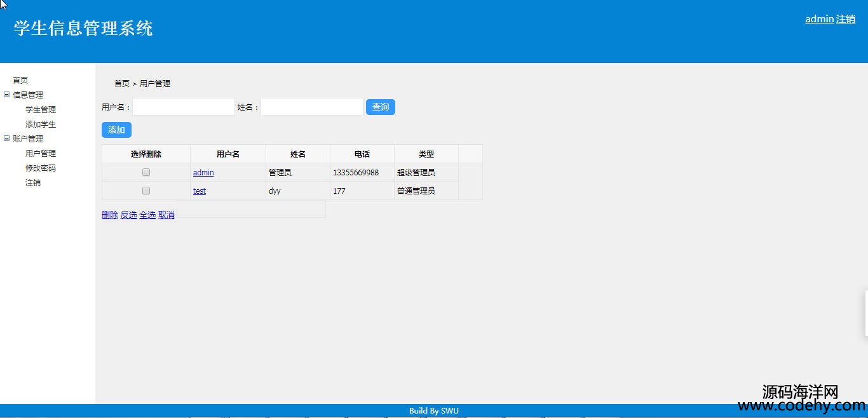868x418 pixels.
Task: Open the admin username link in the table
Action: [203, 173]
